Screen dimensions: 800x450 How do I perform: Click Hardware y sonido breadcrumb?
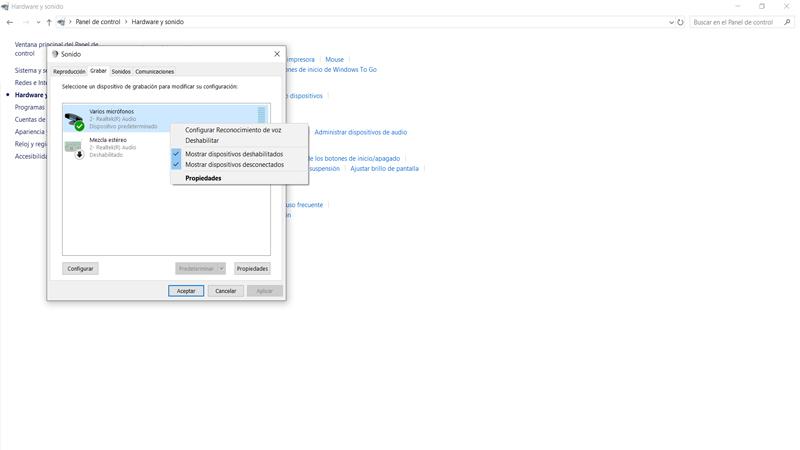[158, 22]
